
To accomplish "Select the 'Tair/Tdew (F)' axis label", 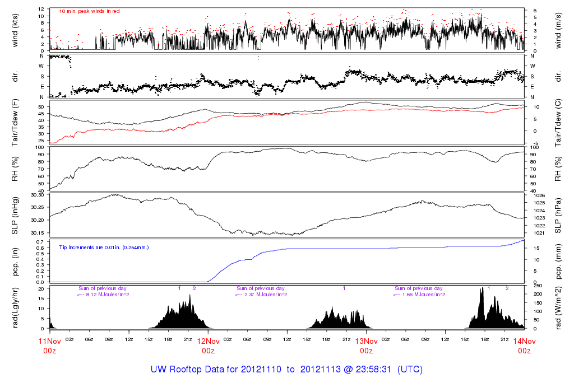I will pyautogui.click(x=16, y=122).
